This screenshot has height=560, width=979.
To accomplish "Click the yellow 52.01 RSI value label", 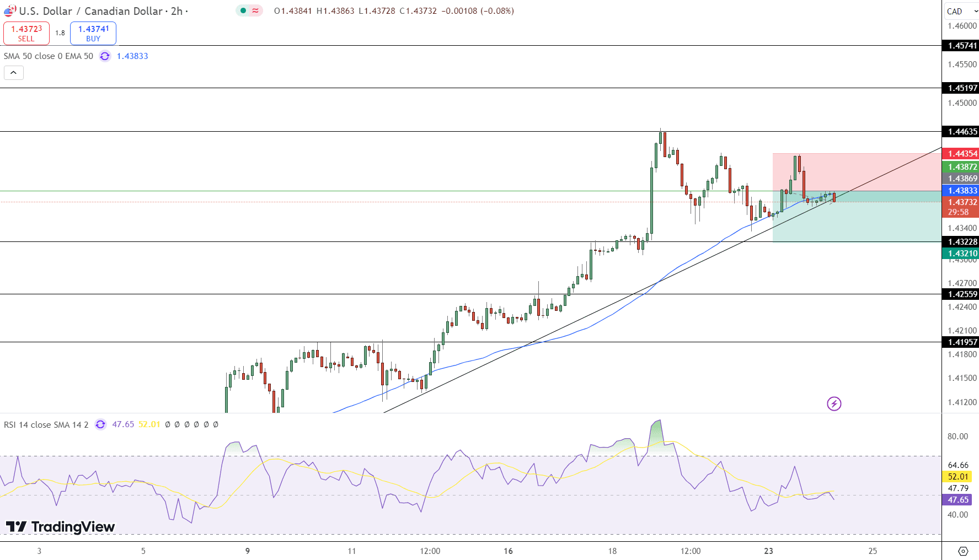I will (x=958, y=477).
